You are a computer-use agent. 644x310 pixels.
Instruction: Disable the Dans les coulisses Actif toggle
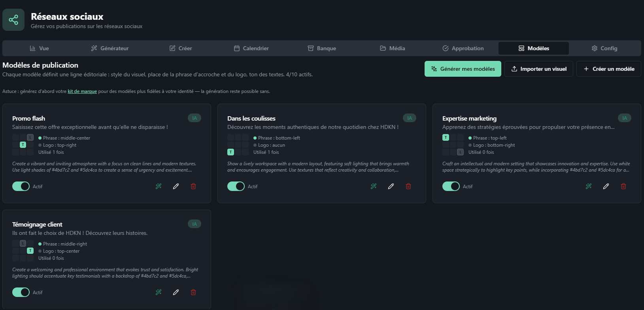click(x=236, y=186)
